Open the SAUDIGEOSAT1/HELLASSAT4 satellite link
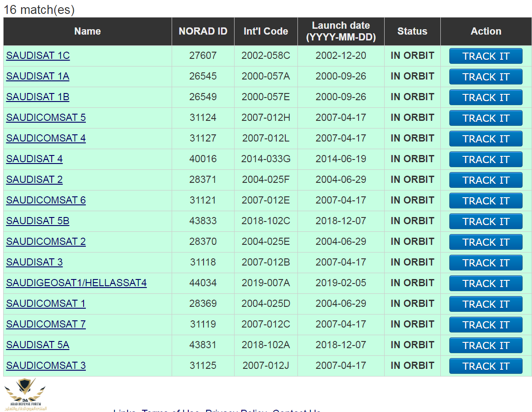Screen dimensions: 532x412 click(x=76, y=283)
